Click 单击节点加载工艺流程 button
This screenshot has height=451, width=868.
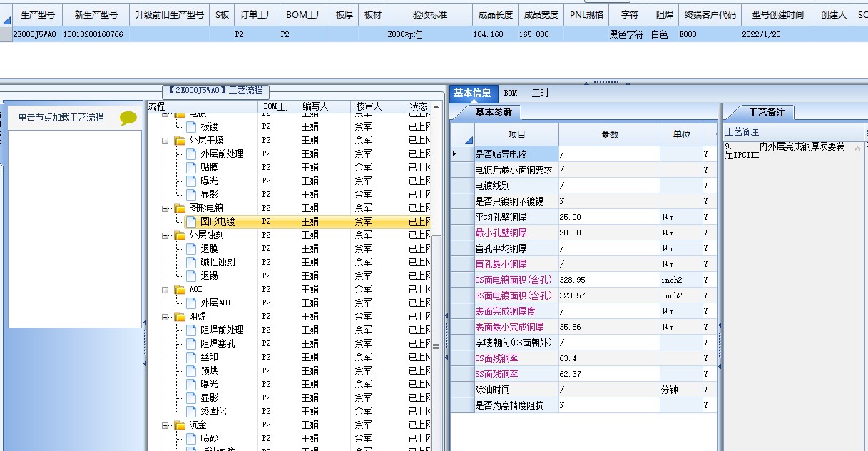75,118
